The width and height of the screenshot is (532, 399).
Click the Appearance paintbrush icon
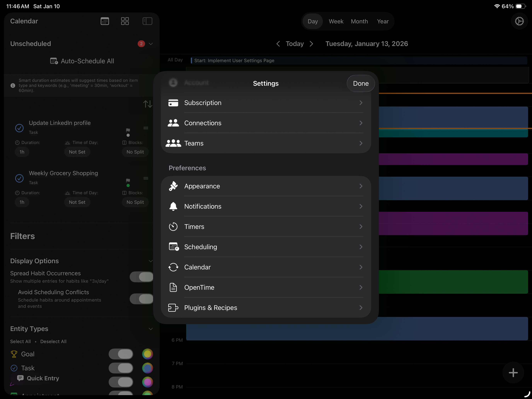[x=173, y=186]
